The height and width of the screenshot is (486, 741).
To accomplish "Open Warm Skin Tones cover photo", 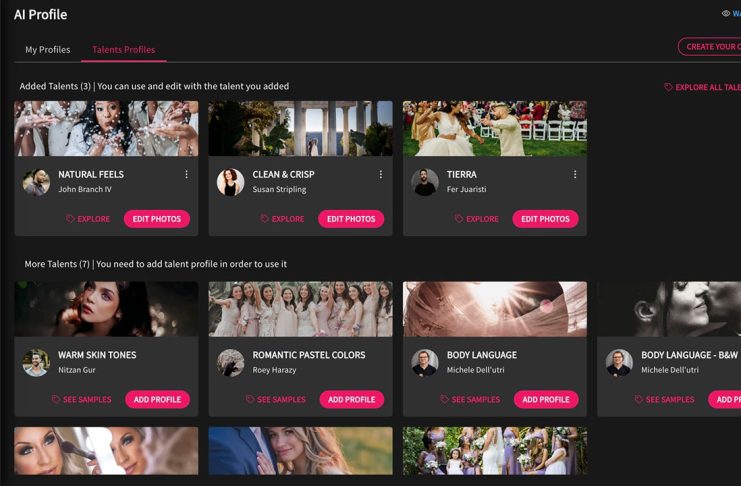I will coord(106,309).
